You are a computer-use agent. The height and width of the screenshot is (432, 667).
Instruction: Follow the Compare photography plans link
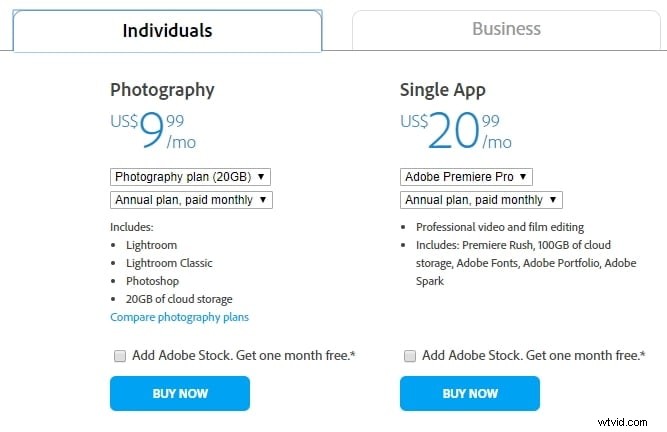click(180, 317)
